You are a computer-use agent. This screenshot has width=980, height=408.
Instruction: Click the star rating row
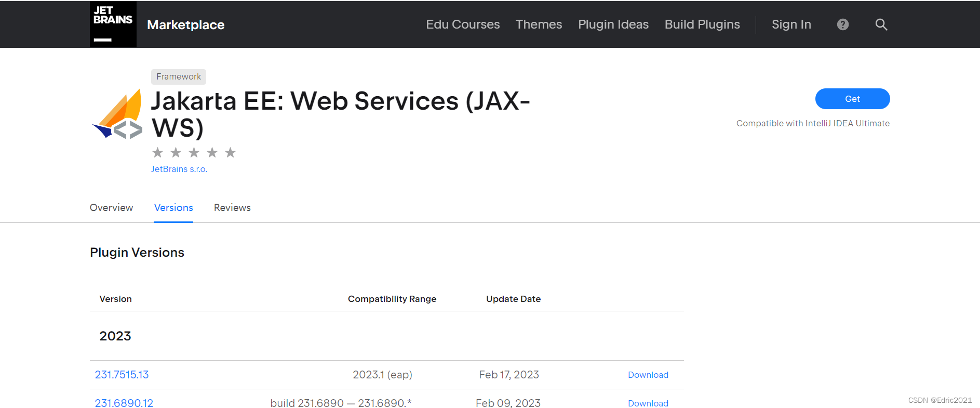click(194, 152)
